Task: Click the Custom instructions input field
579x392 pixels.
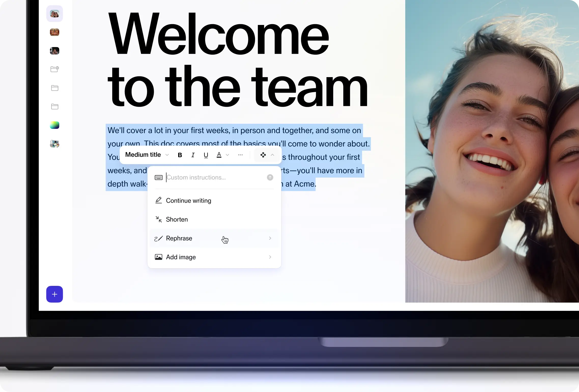Action: pyautogui.click(x=215, y=177)
